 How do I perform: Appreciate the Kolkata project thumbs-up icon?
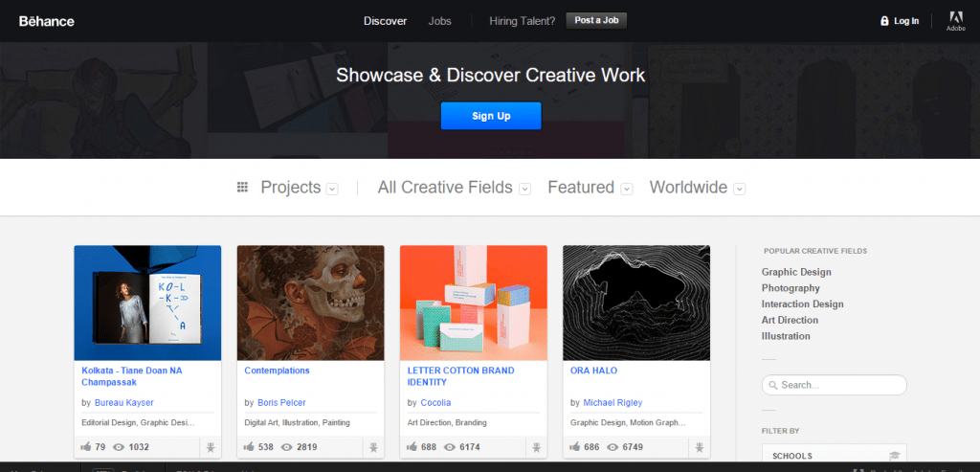[86, 447]
